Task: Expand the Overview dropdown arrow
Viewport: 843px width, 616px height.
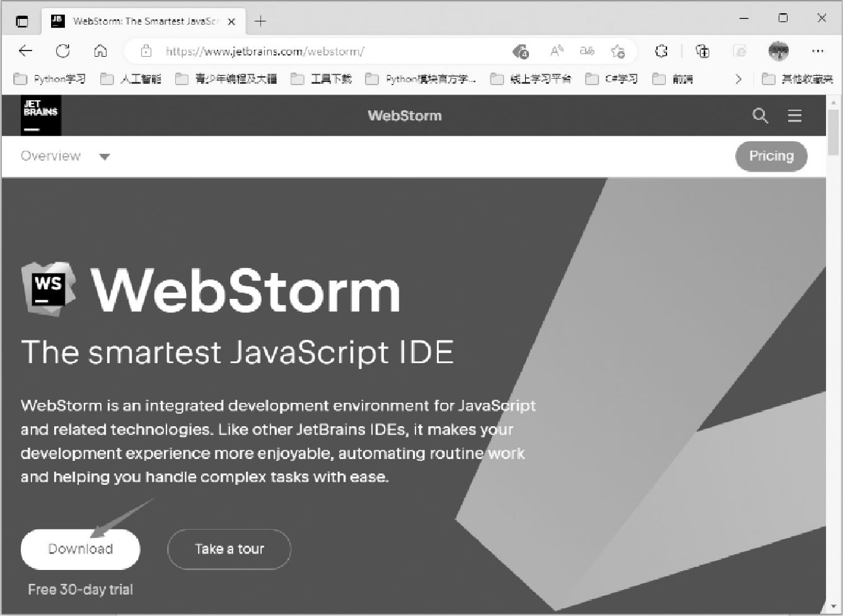Action: pyautogui.click(x=105, y=157)
